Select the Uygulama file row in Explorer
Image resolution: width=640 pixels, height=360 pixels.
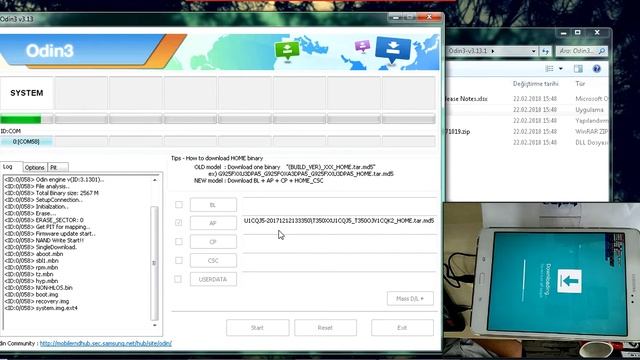[x=527, y=110]
